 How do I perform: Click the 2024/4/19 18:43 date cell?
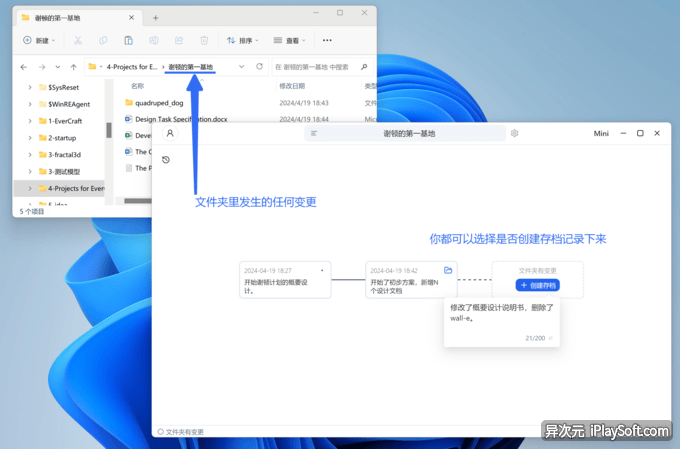[304, 103]
